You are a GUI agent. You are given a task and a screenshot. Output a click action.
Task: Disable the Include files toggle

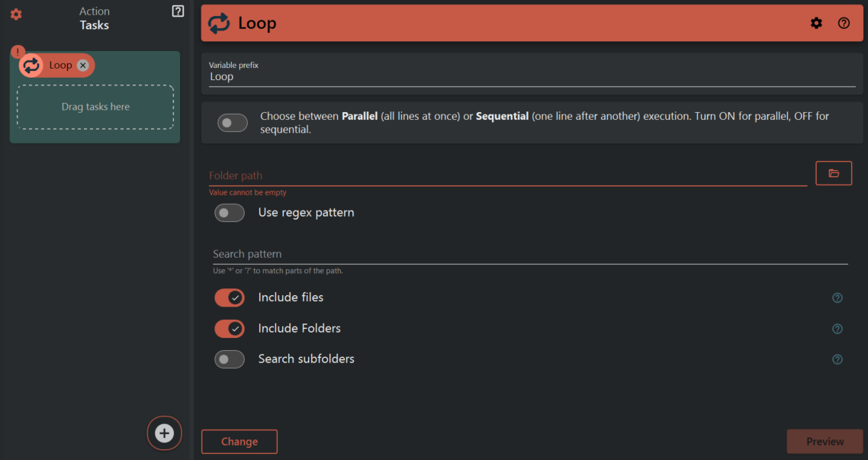point(230,298)
